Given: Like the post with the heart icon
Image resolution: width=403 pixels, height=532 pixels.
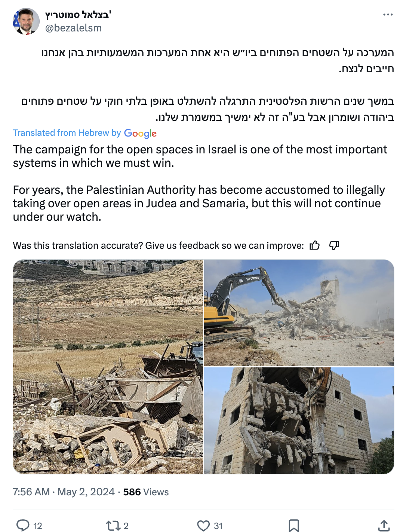Looking at the screenshot, I should pyautogui.click(x=203, y=526).
